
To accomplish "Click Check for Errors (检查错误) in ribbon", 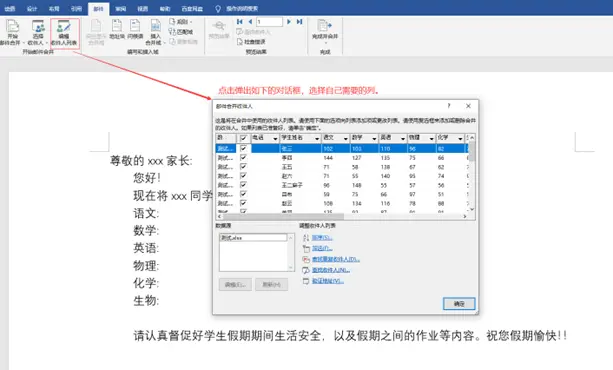I will tap(251, 41).
